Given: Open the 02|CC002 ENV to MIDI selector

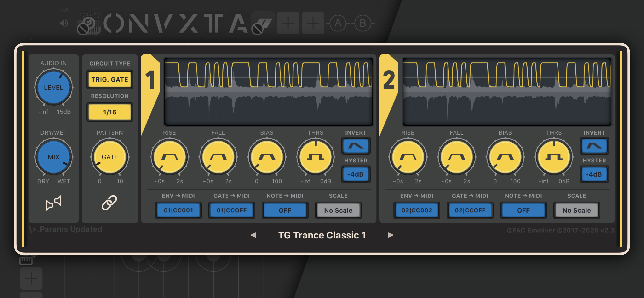Looking at the screenshot, I should click(417, 210).
